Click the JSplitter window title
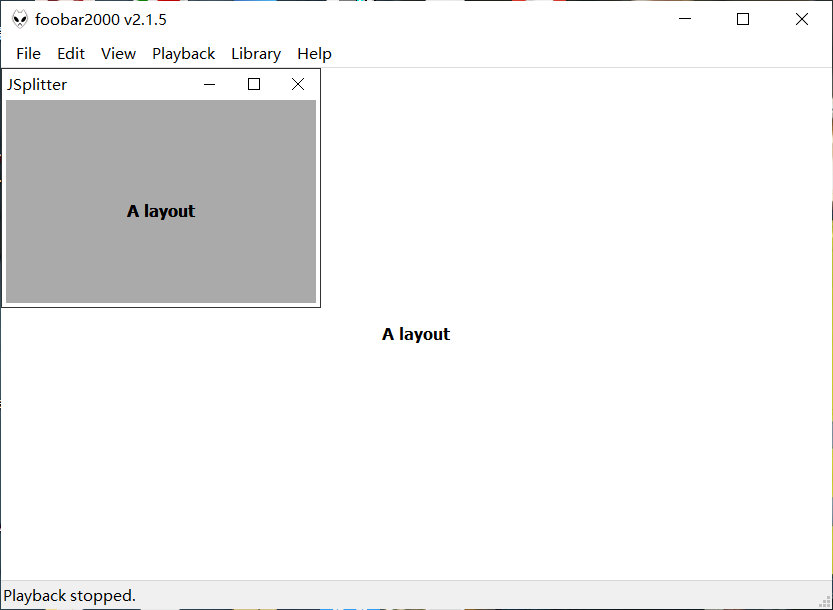833x610 pixels. click(37, 84)
